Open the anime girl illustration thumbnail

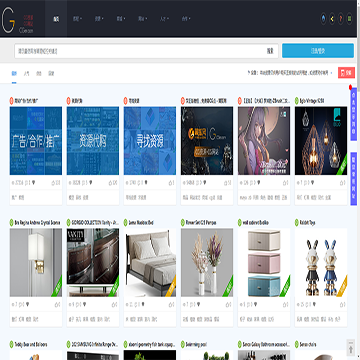tap(264, 141)
